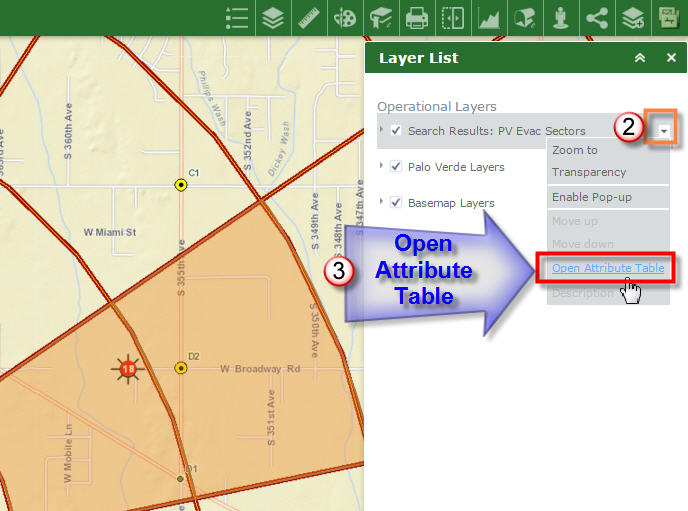Toggle Palo Verde Layers checkbox
Screen dimensions: 688x511
[396, 166]
